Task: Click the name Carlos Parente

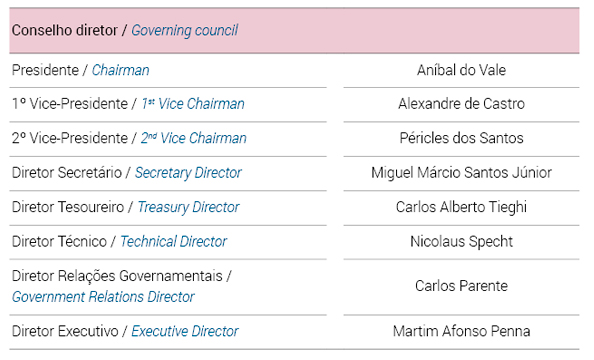Action: 461,286
